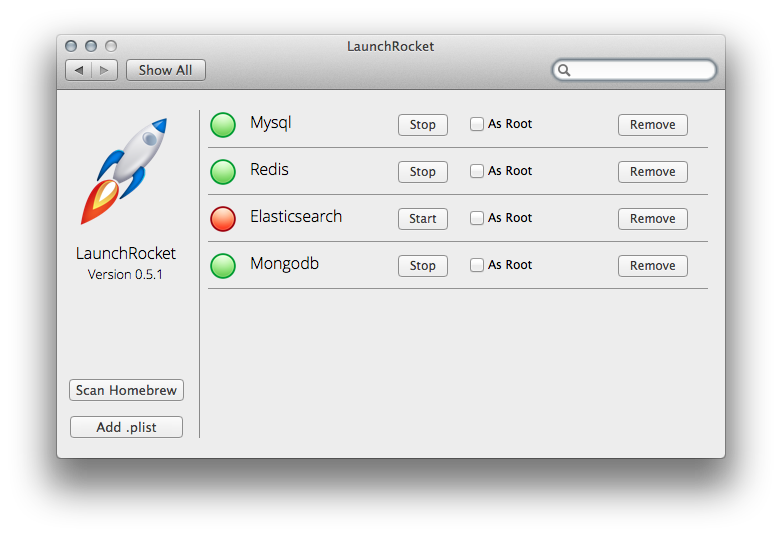Go back with the left arrow button
This screenshot has height=537, width=782.
point(79,70)
